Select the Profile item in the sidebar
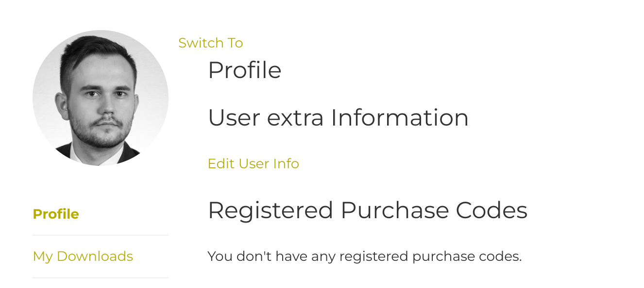 click(56, 214)
